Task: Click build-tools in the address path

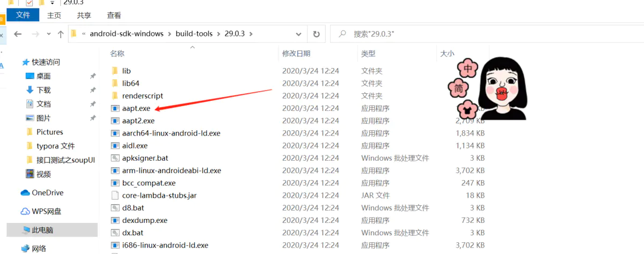Action: point(193,34)
